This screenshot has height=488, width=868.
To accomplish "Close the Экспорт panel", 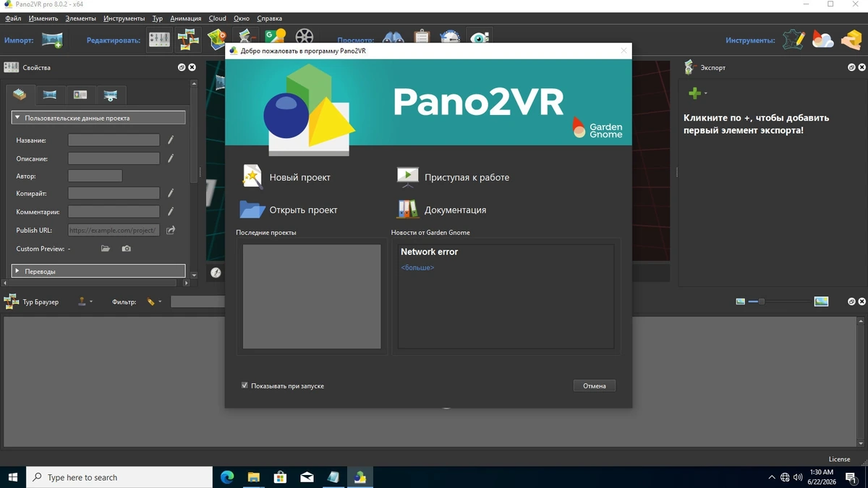I will coord(861,67).
